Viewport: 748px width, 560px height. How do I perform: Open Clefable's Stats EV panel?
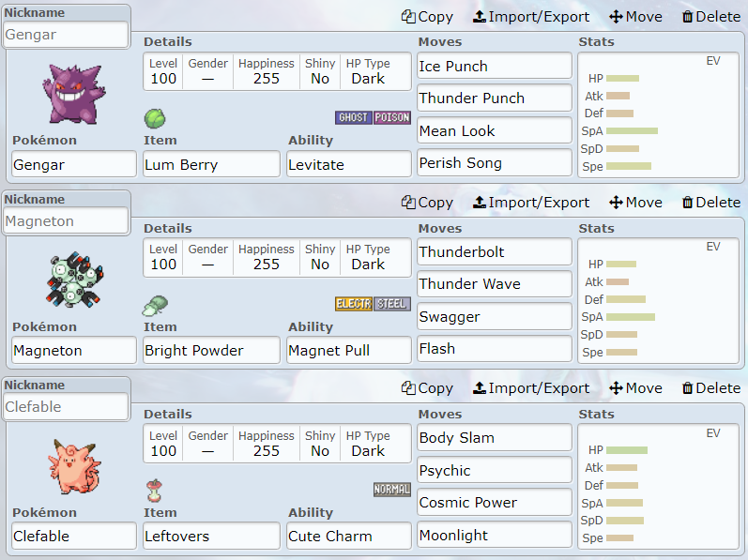point(658,487)
